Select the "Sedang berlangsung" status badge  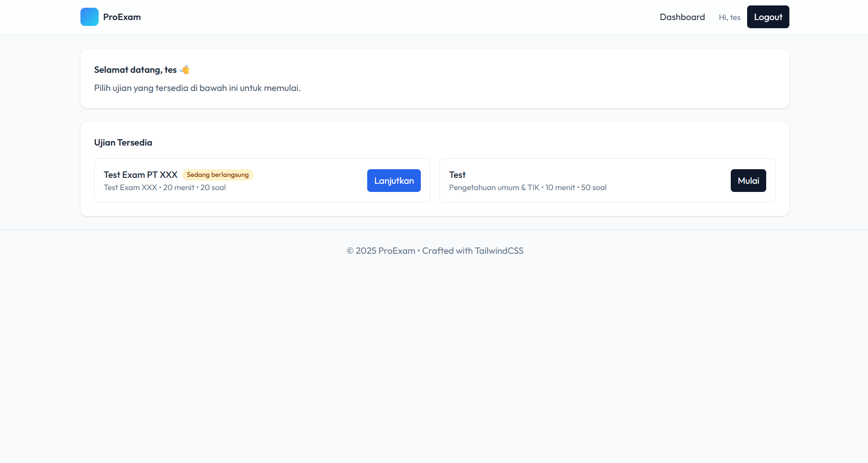(x=218, y=175)
